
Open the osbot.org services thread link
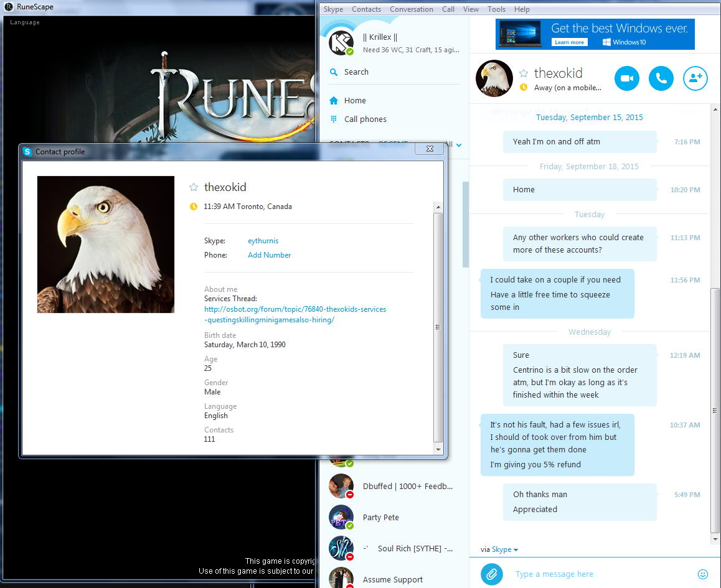pos(295,315)
